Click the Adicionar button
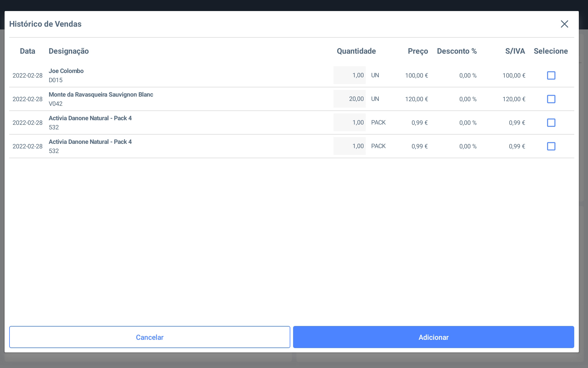Screen dimensions: 588x368 [x=433, y=337]
